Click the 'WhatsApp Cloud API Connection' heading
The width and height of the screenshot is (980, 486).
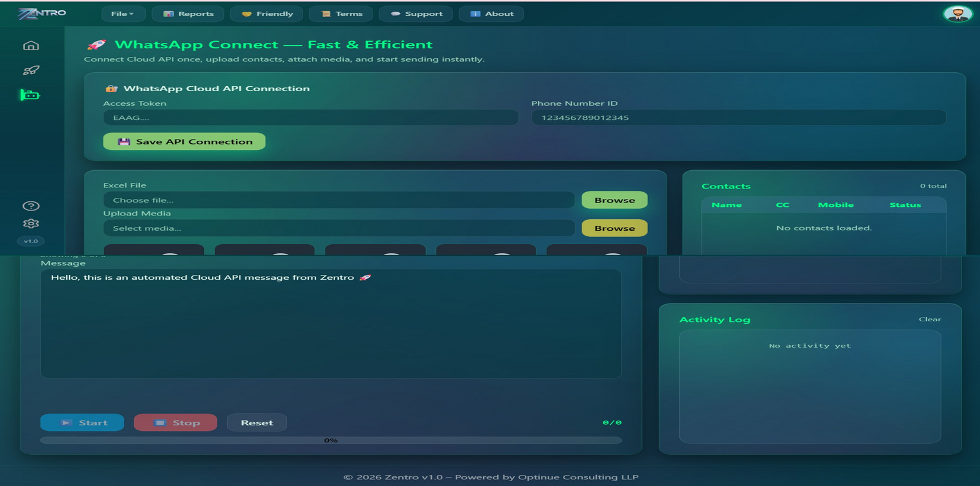[x=217, y=89]
